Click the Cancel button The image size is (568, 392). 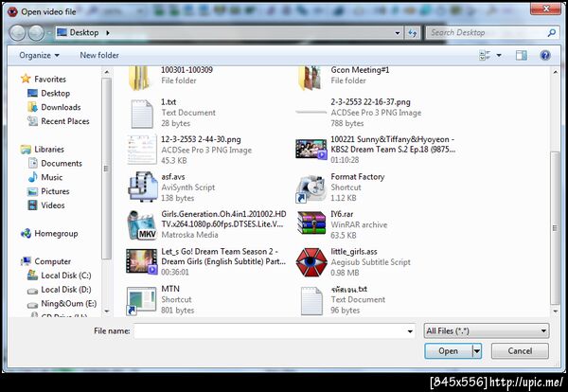click(520, 351)
